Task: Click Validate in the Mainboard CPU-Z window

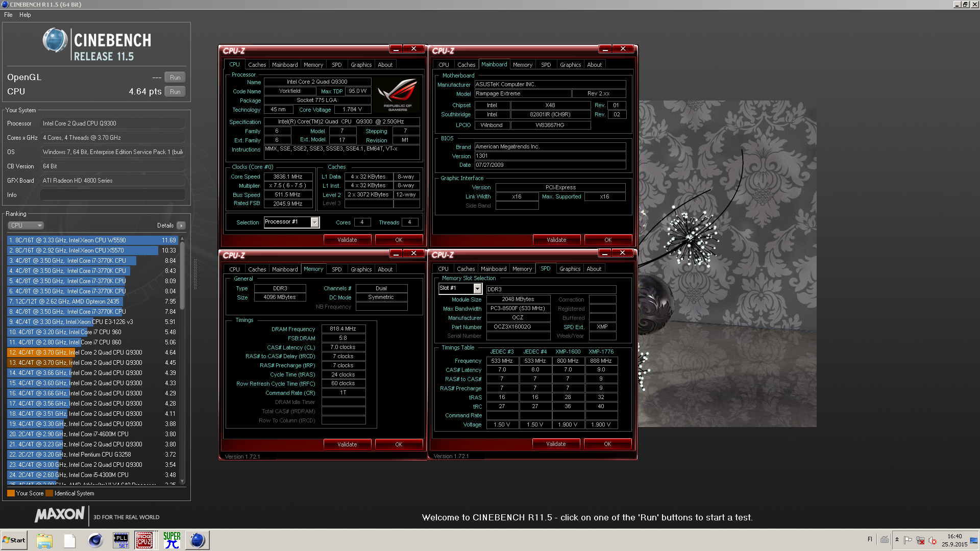Action: [556, 240]
